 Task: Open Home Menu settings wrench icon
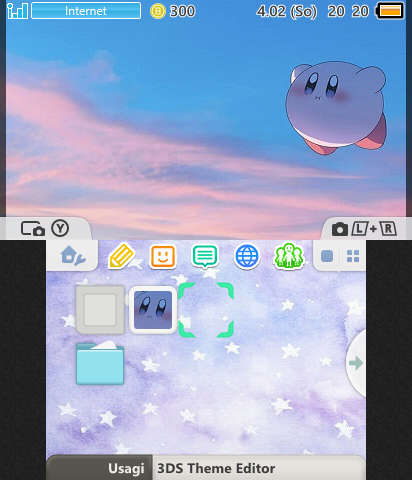coord(73,256)
